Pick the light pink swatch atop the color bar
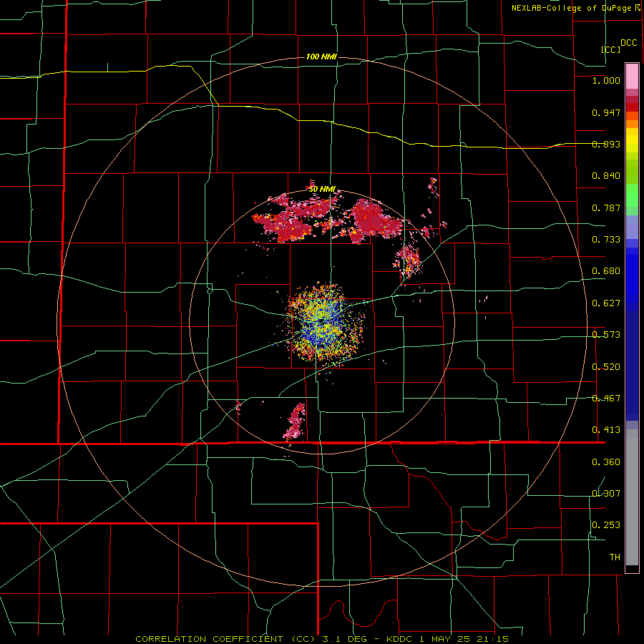The height and width of the screenshot is (644, 644). pos(632,77)
